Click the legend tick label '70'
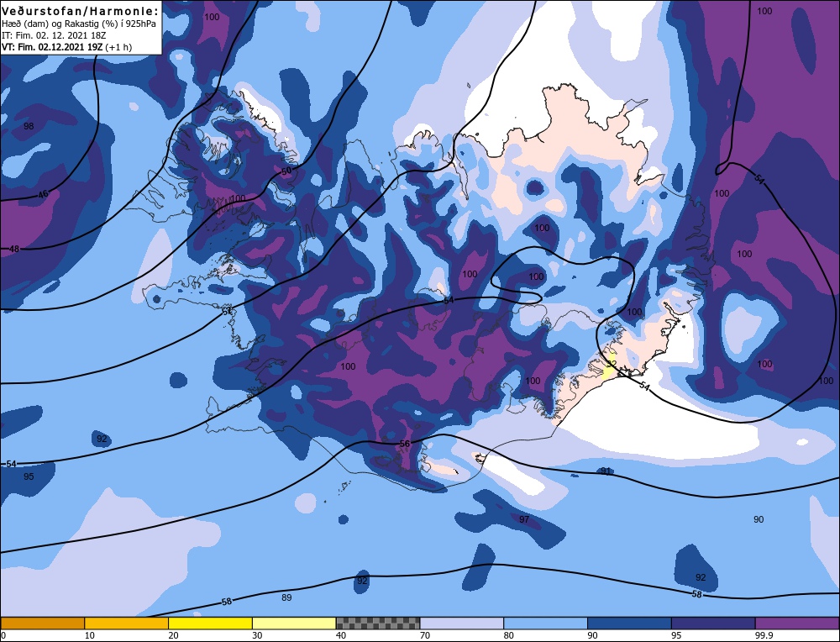The width and height of the screenshot is (840, 642). (425, 635)
